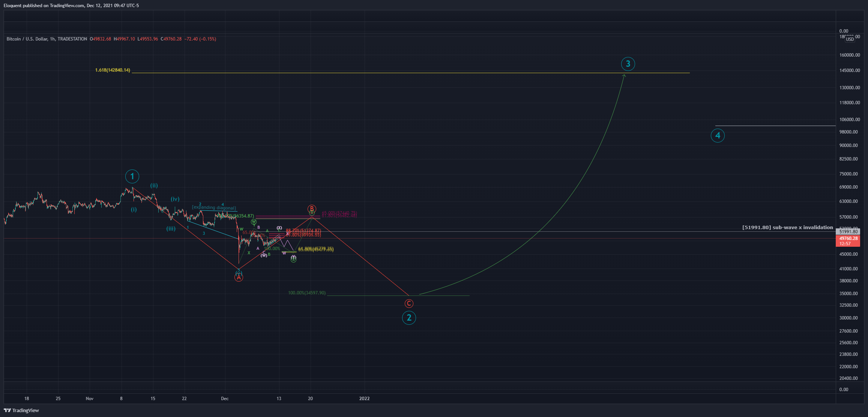
Task: Select the circled wave 4 marker
Action: (x=718, y=135)
